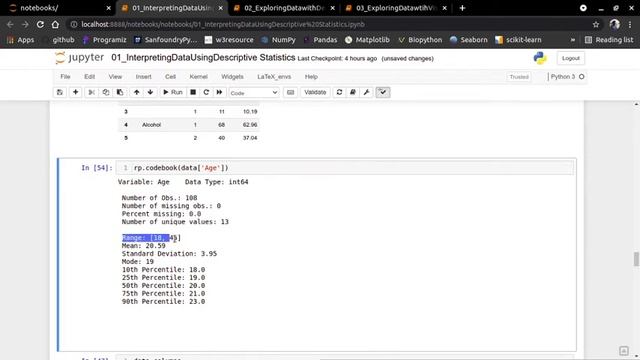The height and width of the screenshot is (360, 640).
Task: Save the notebook with the floppy icon
Action: tap(60, 92)
